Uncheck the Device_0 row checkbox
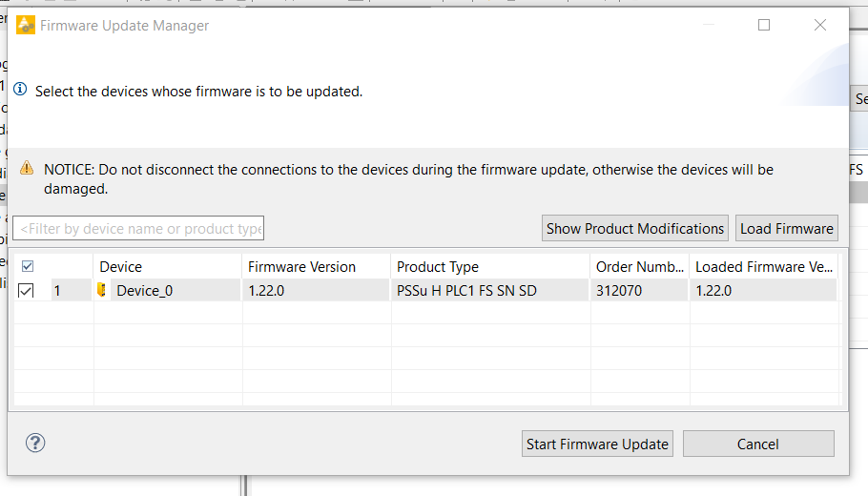The width and height of the screenshot is (868, 496). tap(26, 291)
